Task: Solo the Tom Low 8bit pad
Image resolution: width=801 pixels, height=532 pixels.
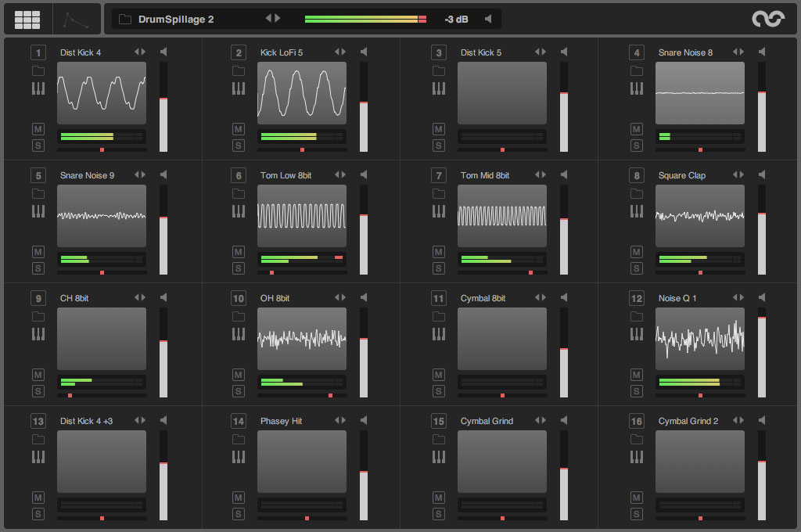Action: (x=239, y=268)
